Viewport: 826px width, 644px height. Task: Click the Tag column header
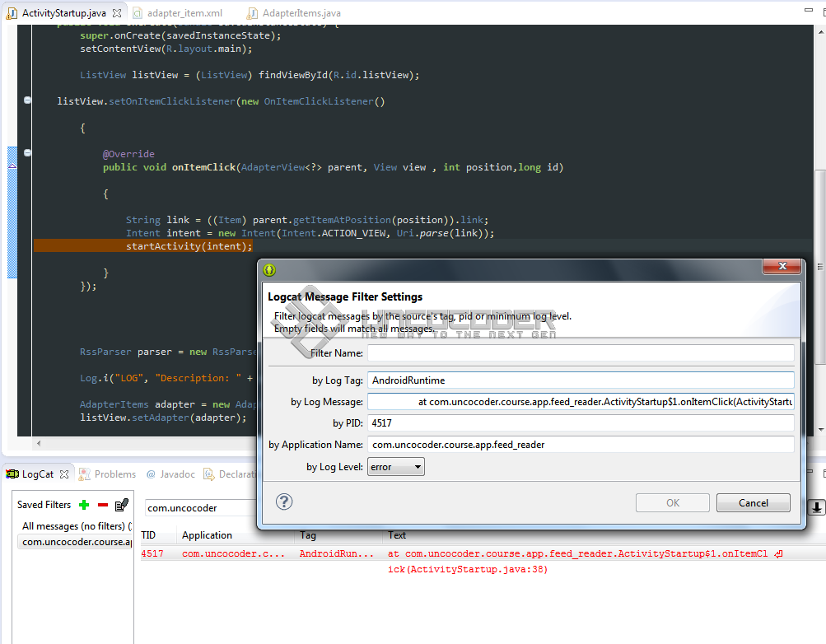[x=308, y=535]
